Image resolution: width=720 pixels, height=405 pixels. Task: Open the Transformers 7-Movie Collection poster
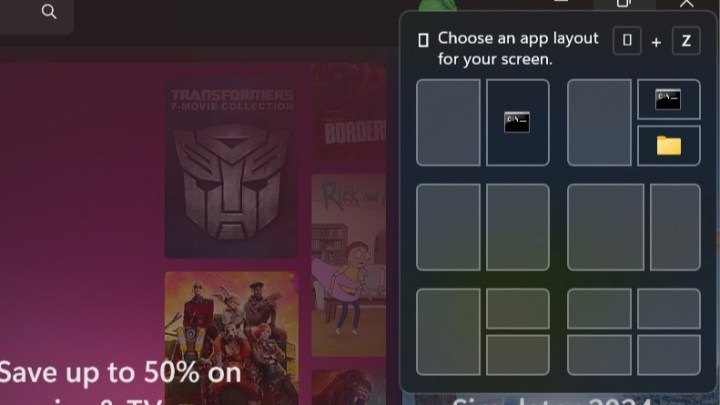[x=231, y=166]
